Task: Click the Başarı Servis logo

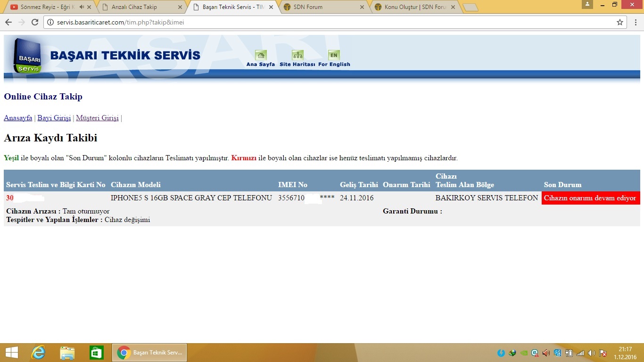Action: [27, 56]
